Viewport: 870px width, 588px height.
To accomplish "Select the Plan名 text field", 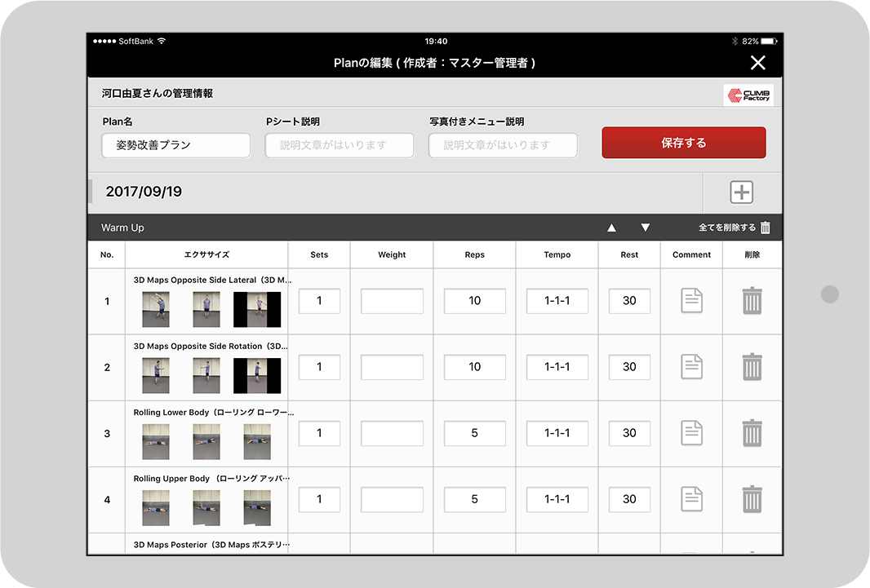I will pos(175,145).
